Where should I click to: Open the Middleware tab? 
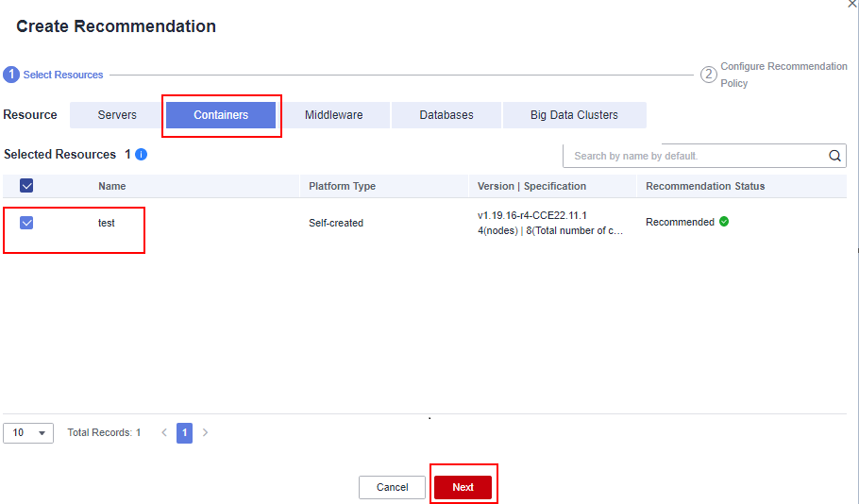click(333, 115)
